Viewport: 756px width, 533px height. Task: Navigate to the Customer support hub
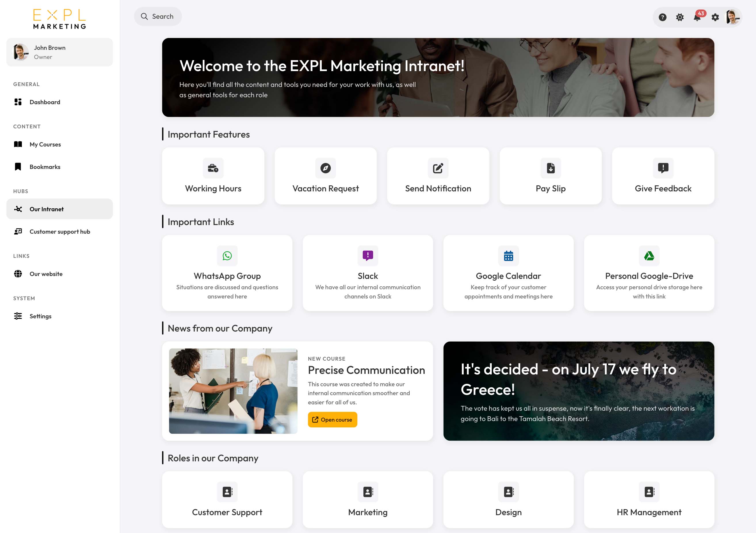click(x=60, y=231)
